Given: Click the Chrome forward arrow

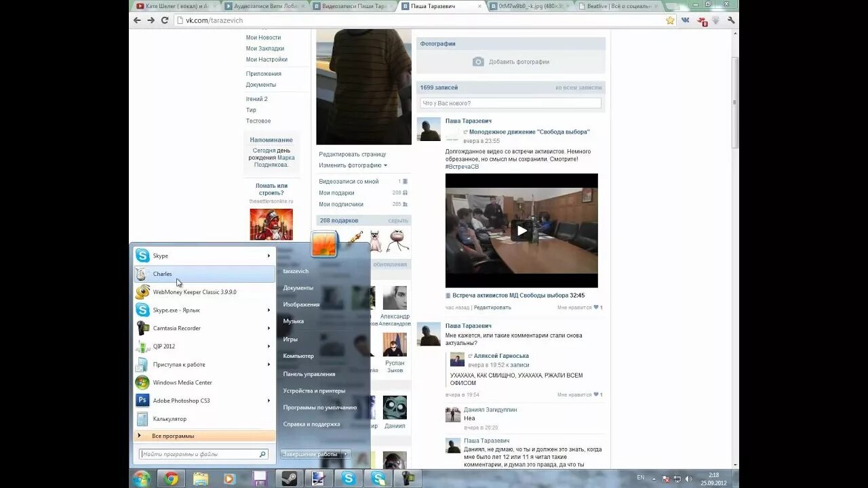Looking at the screenshot, I should [151, 20].
